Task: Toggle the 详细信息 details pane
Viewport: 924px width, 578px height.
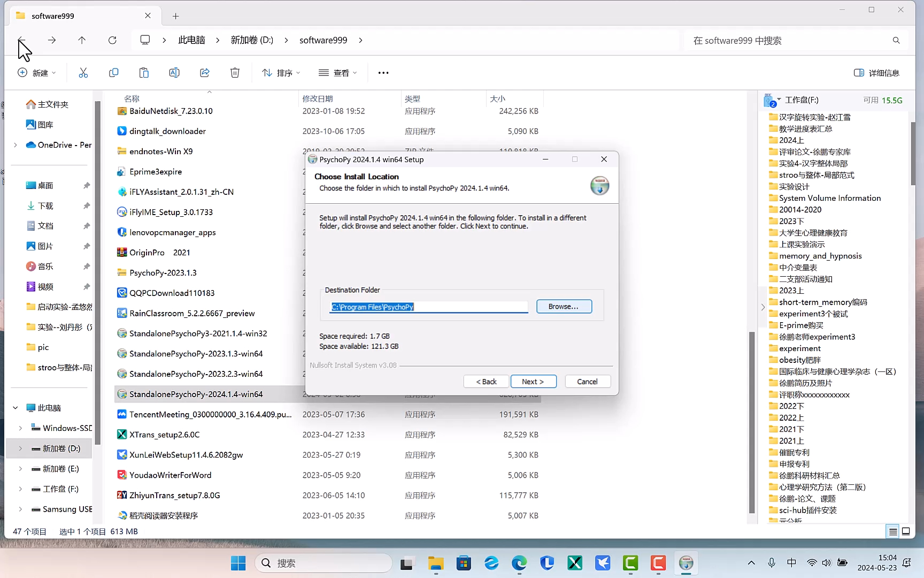Action: point(877,73)
